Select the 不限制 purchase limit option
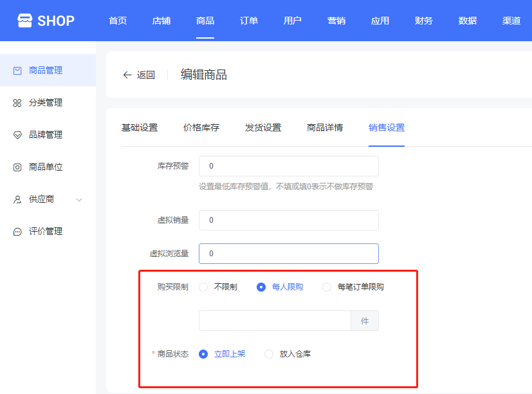532x394 pixels. point(203,287)
